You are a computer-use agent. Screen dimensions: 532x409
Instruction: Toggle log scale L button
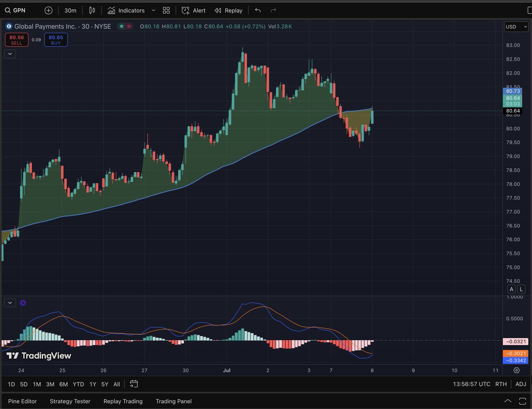click(521, 289)
